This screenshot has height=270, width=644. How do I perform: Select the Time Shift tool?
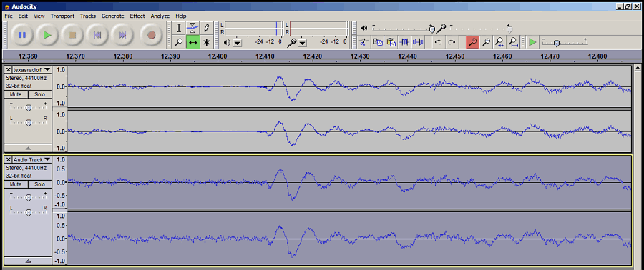(192, 42)
